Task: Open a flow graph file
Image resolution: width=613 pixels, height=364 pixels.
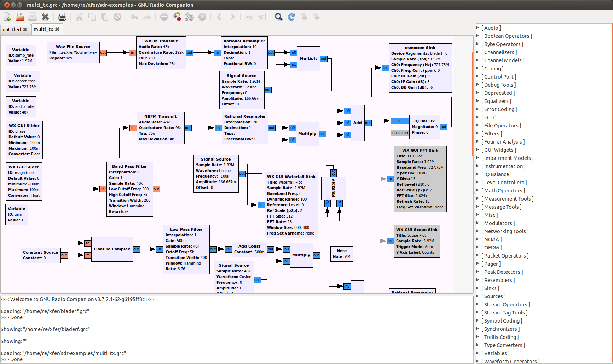Action: click(x=20, y=17)
